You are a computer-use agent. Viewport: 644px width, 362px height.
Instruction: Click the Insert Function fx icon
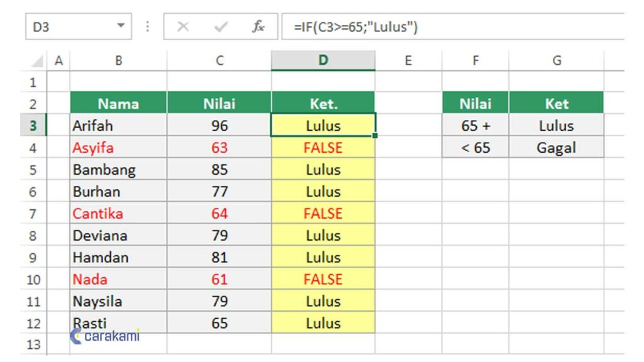click(257, 26)
